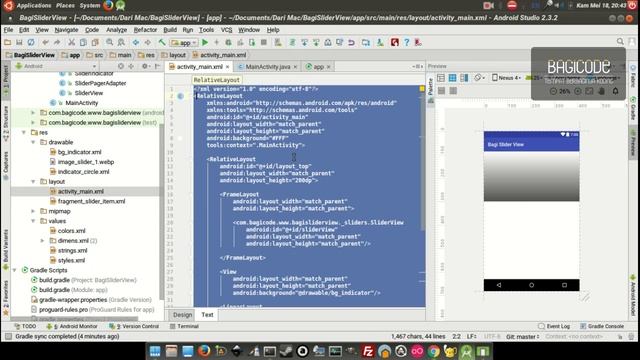This screenshot has width=640, height=360.
Task: Open Chrome from the bottom dock
Action: click(x=433, y=351)
